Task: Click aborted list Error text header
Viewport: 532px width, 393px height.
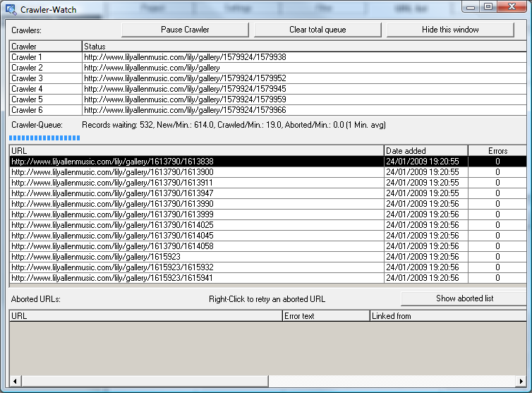Action: (326, 316)
